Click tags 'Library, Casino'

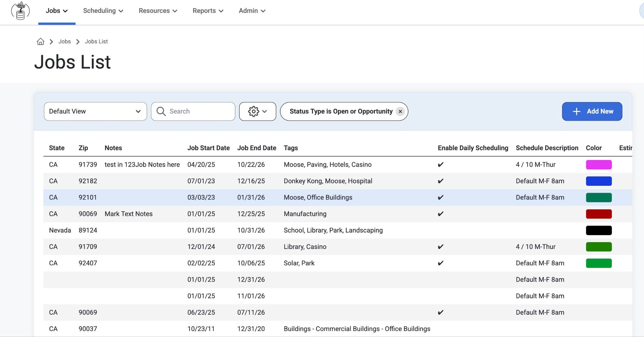pos(305,247)
